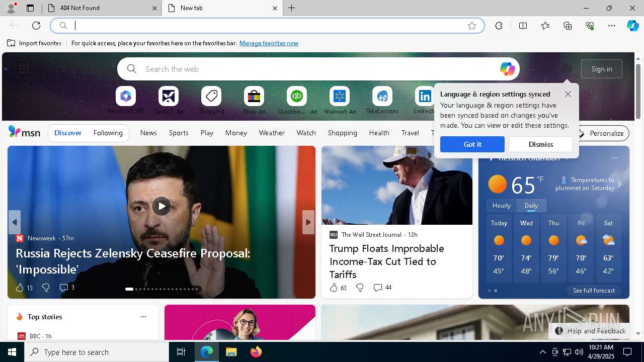Switch weather card to Daily
The width and height of the screenshot is (644, 362).
click(531, 206)
